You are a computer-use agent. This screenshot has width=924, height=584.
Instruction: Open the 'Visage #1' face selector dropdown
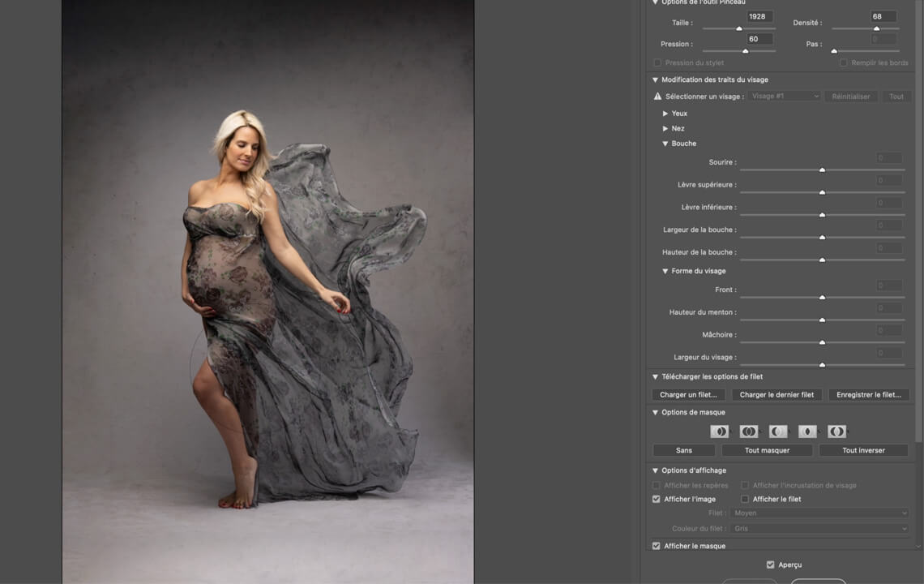[x=783, y=96]
